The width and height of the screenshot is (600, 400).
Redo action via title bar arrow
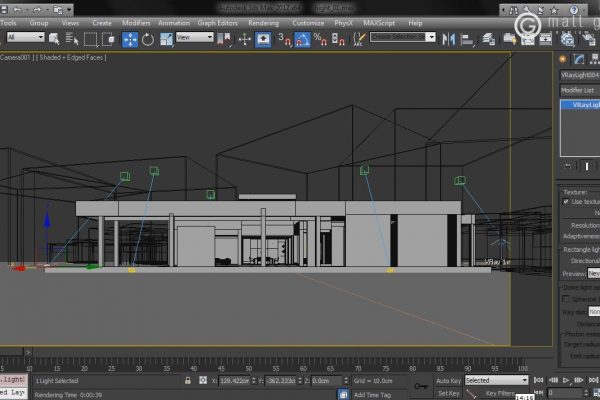pyautogui.click(x=38, y=10)
